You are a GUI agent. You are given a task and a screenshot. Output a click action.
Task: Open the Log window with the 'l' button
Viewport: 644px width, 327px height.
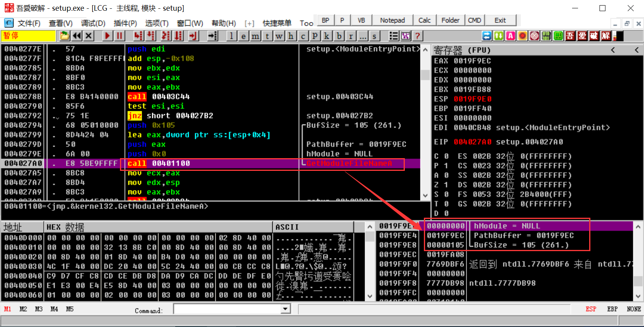[x=232, y=36]
